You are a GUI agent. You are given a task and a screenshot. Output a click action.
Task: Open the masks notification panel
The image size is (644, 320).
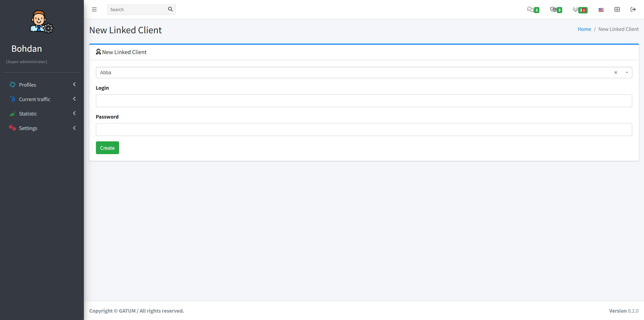[x=554, y=10]
